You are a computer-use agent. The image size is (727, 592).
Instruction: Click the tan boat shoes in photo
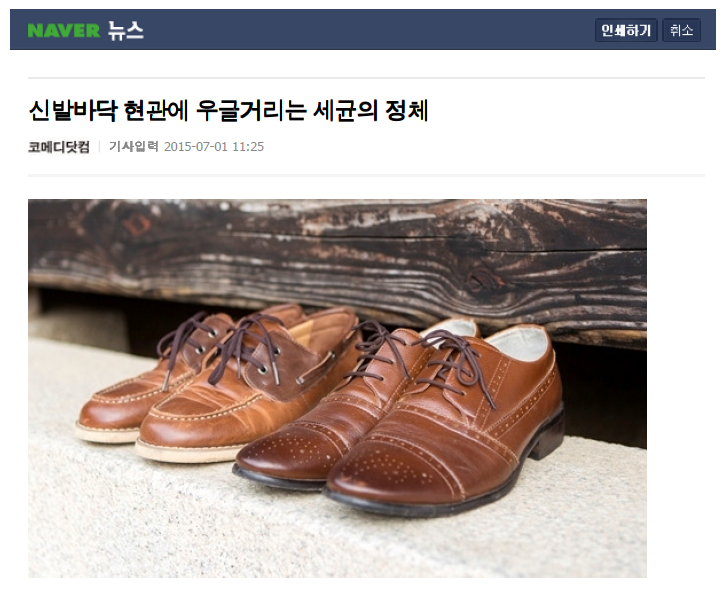click(218, 385)
